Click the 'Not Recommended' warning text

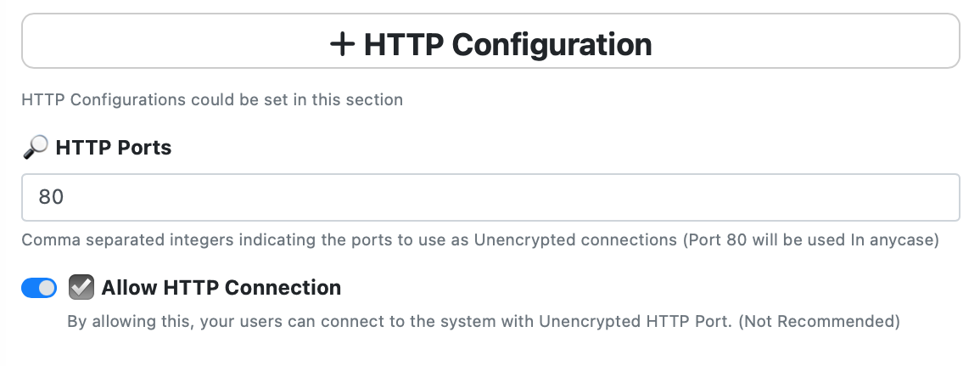(x=819, y=322)
